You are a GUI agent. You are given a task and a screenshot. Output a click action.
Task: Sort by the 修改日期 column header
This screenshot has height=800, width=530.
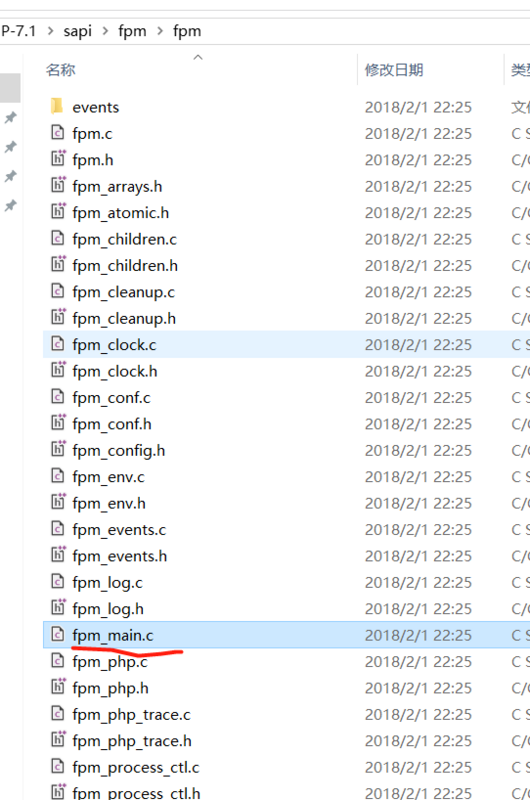[x=394, y=70]
